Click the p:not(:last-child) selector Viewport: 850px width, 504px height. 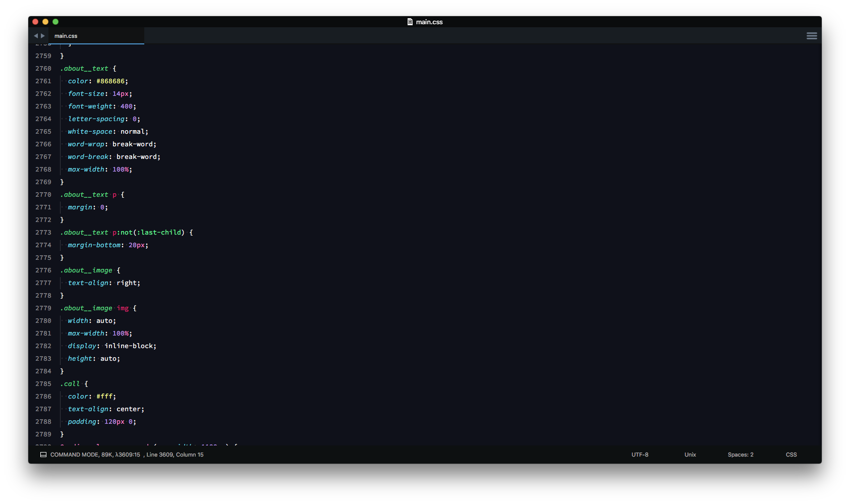(x=149, y=233)
